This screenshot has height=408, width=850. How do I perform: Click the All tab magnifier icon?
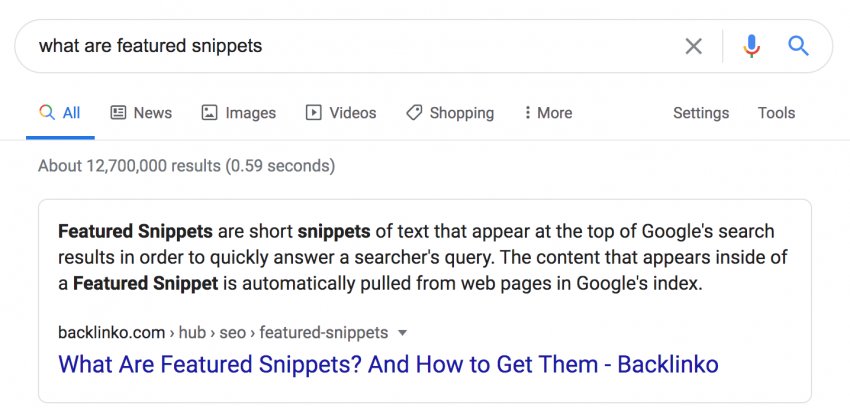[46, 113]
